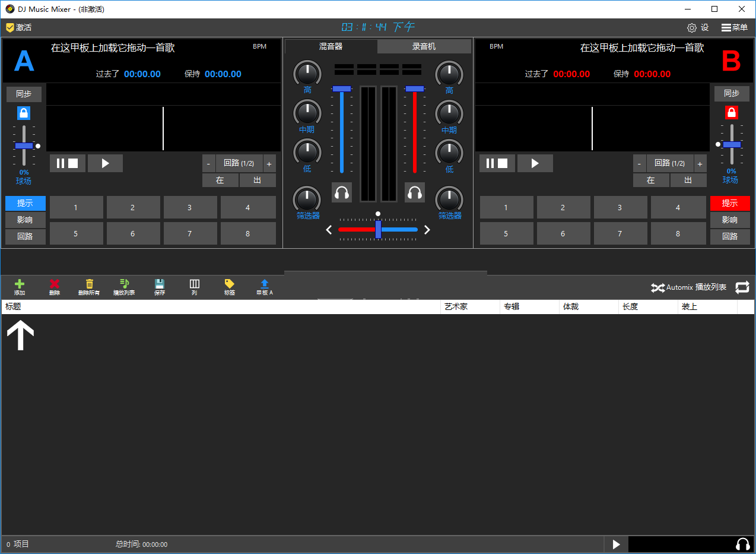The height and width of the screenshot is (554, 756).
Task: Click Deck A 中期 mid EQ knob
Action: [x=307, y=113]
